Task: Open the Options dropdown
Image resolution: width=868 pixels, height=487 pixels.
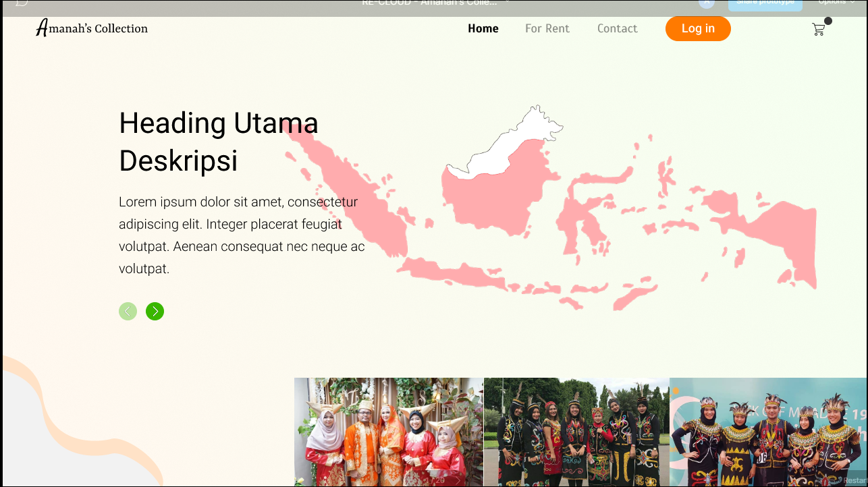Action: coord(836,3)
